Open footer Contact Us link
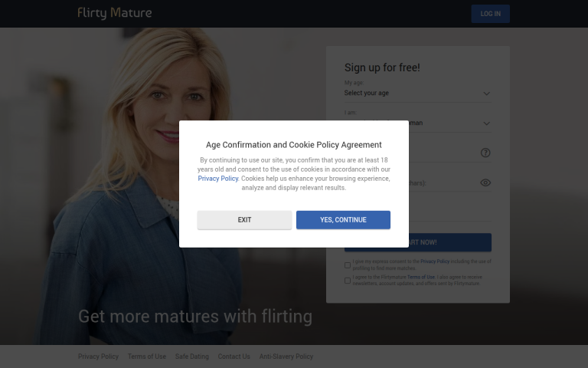Screen dimensions: 588x368 234,356
